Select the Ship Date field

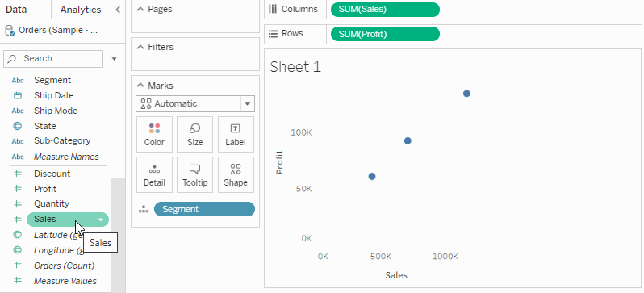tap(54, 95)
